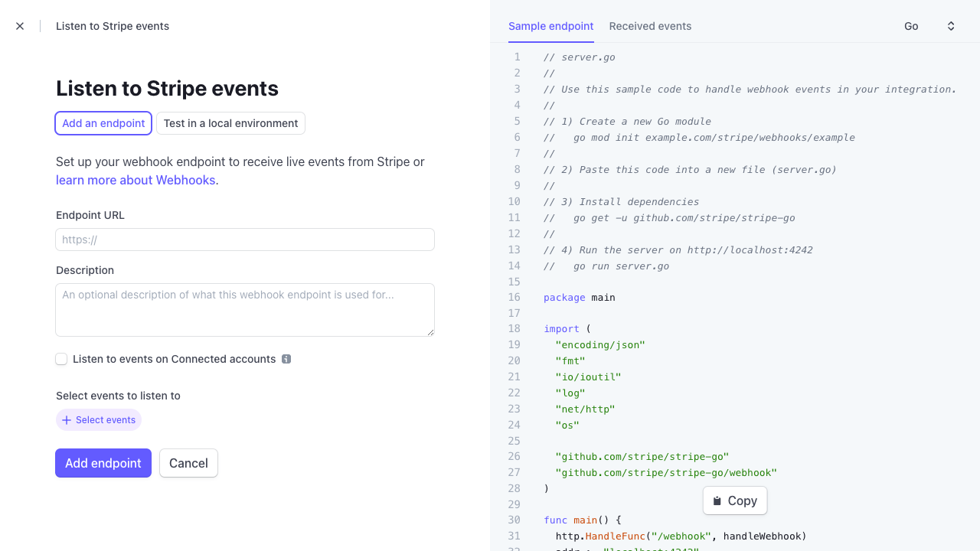This screenshot has height=551, width=980.
Task: Click the "github.com/stripe/stripe-go" import line
Action: tap(642, 457)
